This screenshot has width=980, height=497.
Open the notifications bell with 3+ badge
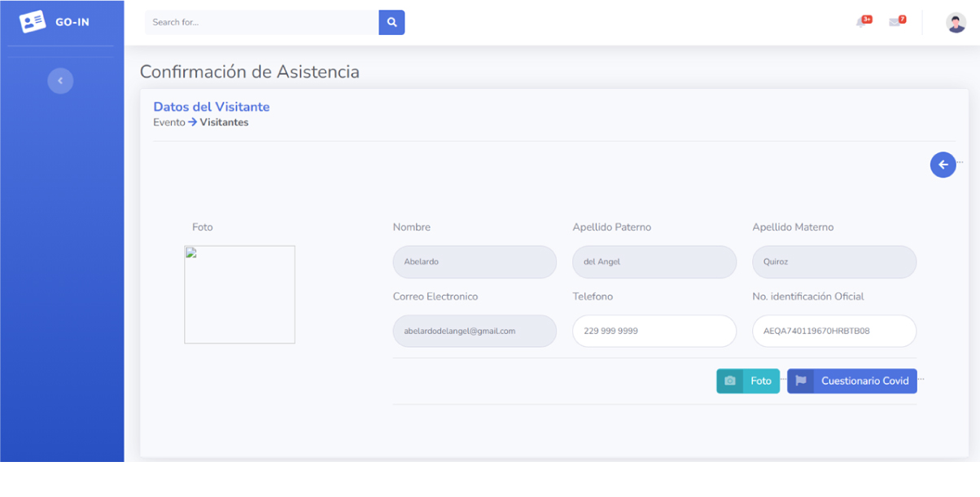pos(864,21)
